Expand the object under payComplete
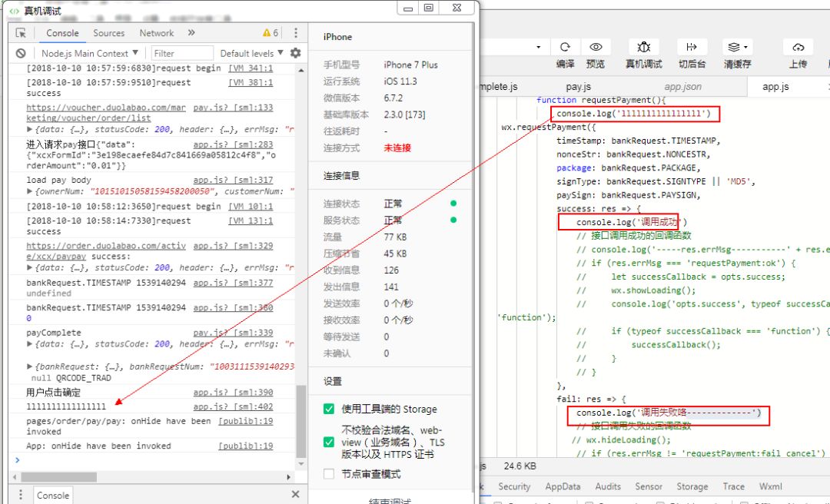Screen dimensions: 830x504 click(x=30, y=344)
